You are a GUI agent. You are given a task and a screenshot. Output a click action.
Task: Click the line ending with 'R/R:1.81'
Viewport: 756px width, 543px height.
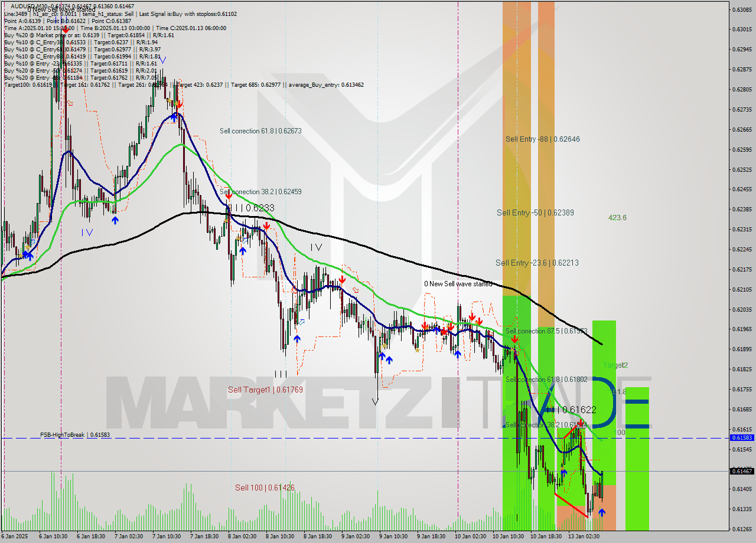pos(82,56)
